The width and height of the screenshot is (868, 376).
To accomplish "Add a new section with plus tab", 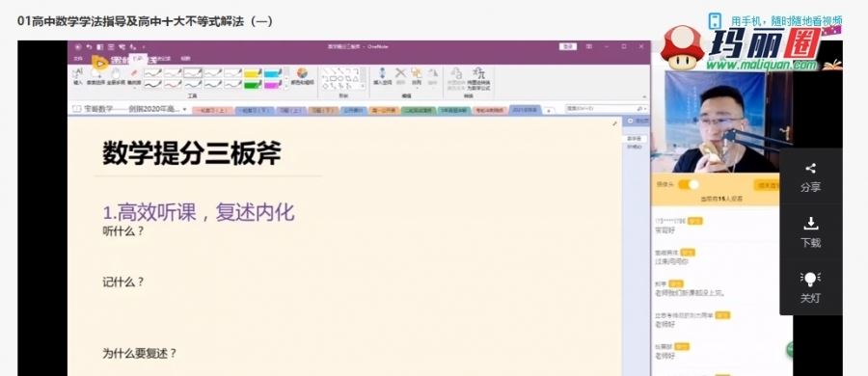I will [549, 111].
